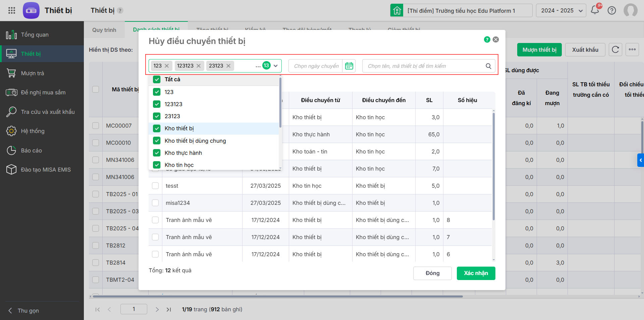Click the search magnifier in device search
Image resolution: width=644 pixels, height=320 pixels.
[488, 66]
